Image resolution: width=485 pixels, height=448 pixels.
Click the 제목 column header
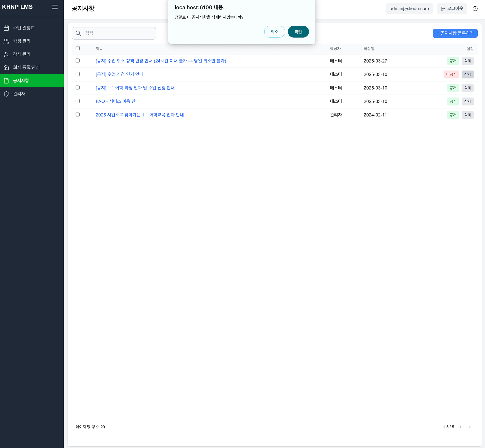pos(99,49)
